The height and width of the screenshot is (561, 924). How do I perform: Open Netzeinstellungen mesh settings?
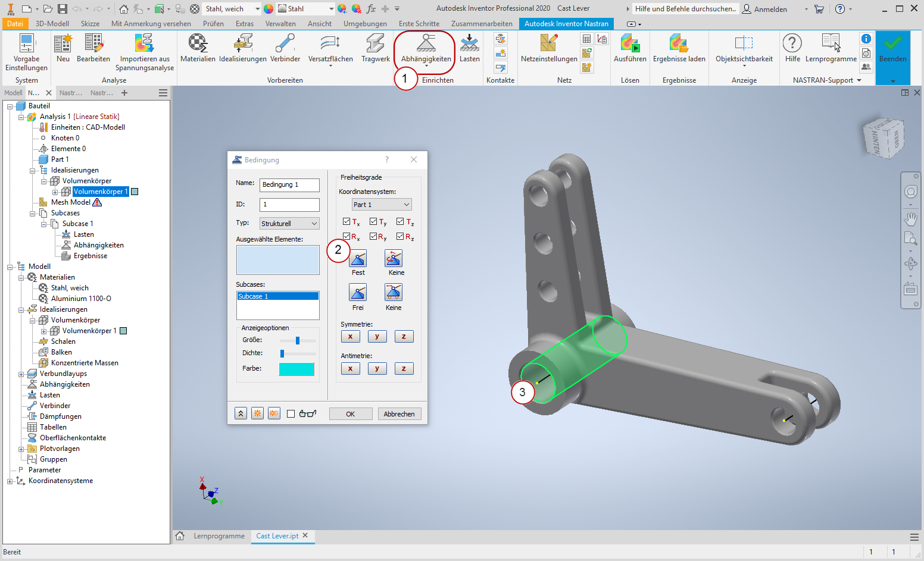(x=549, y=48)
